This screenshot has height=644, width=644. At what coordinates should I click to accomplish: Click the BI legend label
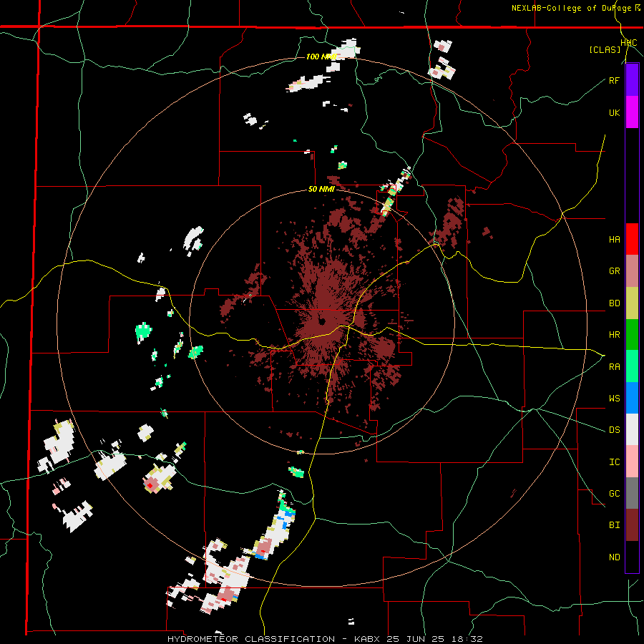[x=614, y=525]
